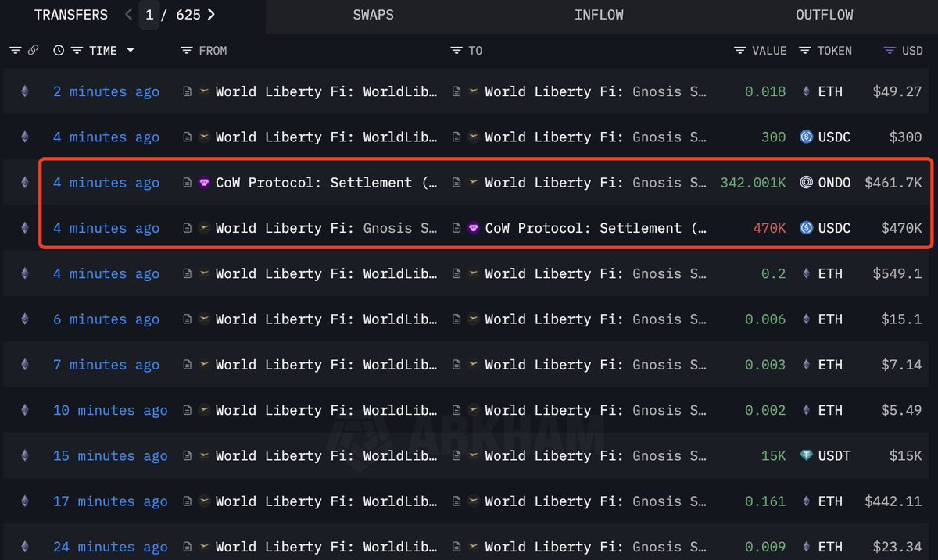Click the purple CoW Protocol icon in FROM column
Screen dimensions: 938x560
coord(205,183)
